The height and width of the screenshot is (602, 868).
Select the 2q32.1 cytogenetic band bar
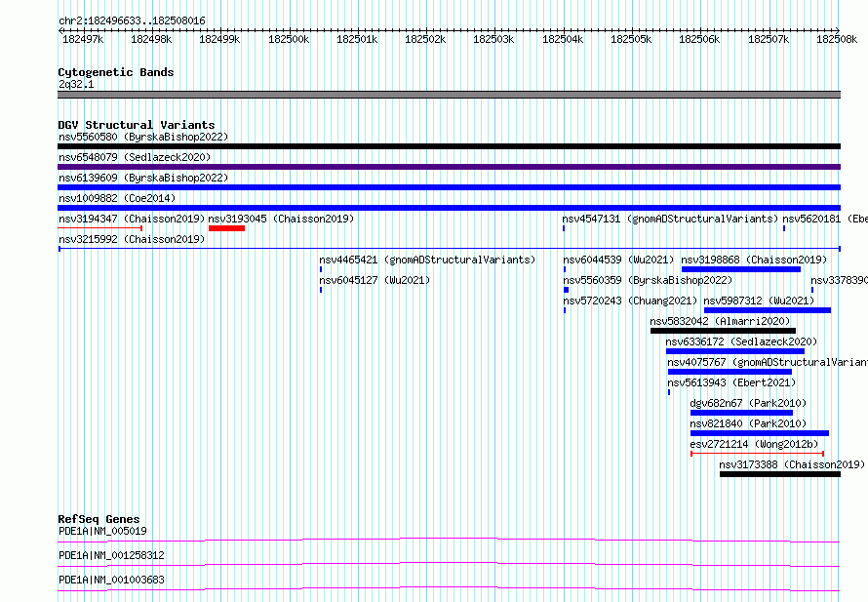tap(449, 95)
